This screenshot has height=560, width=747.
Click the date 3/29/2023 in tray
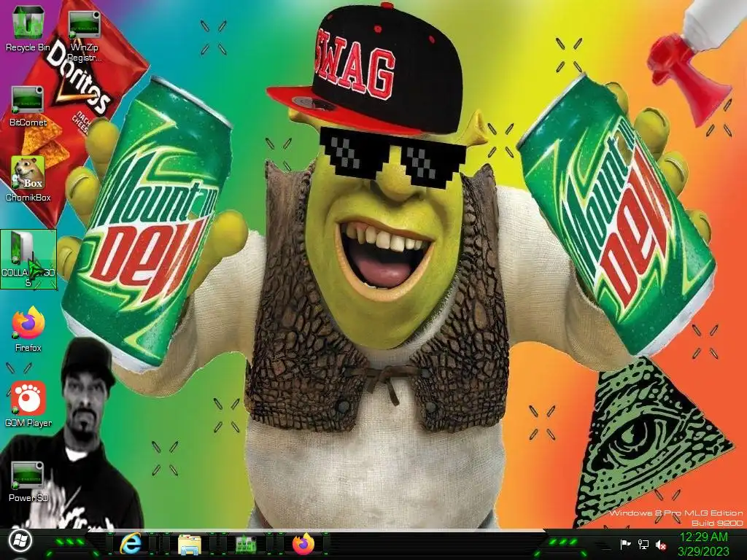click(x=704, y=552)
